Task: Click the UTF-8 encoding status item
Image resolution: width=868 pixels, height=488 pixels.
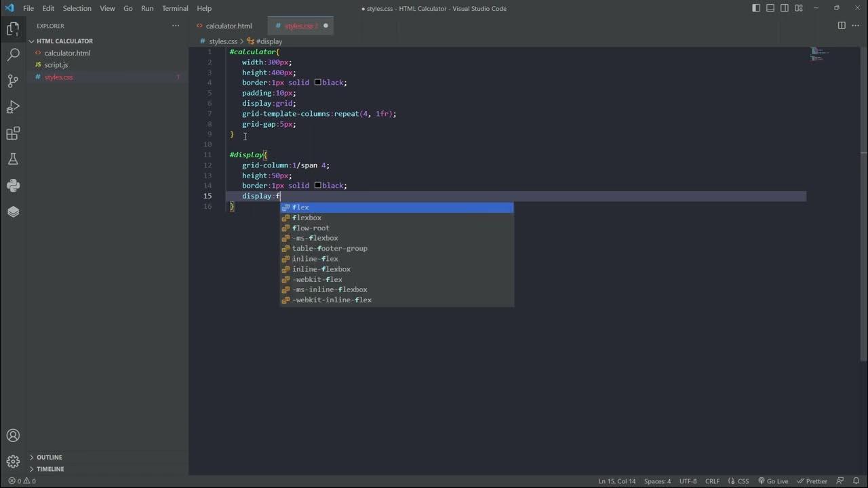Action: click(x=687, y=481)
